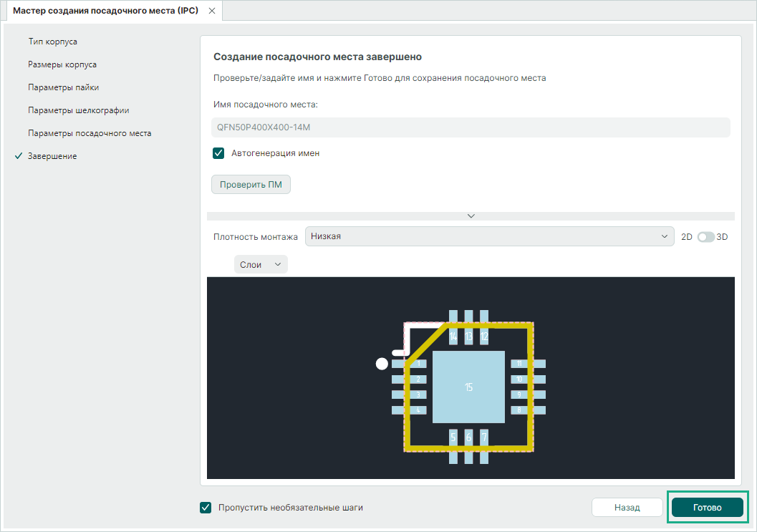Click the Назад button

coord(626,507)
